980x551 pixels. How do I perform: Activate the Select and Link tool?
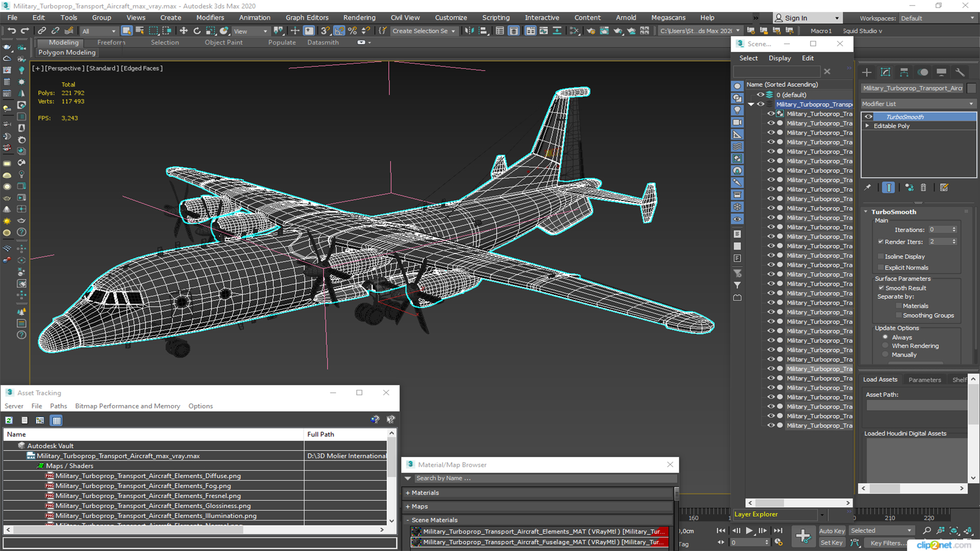click(x=42, y=31)
